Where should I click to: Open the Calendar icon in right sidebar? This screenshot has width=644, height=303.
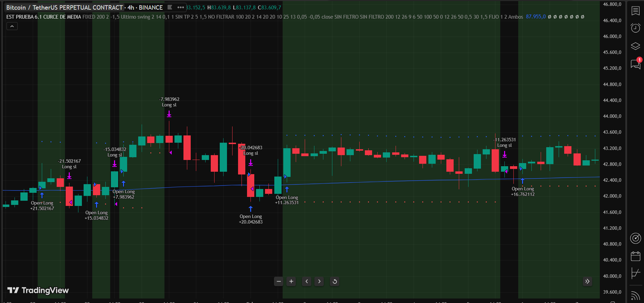(635, 256)
